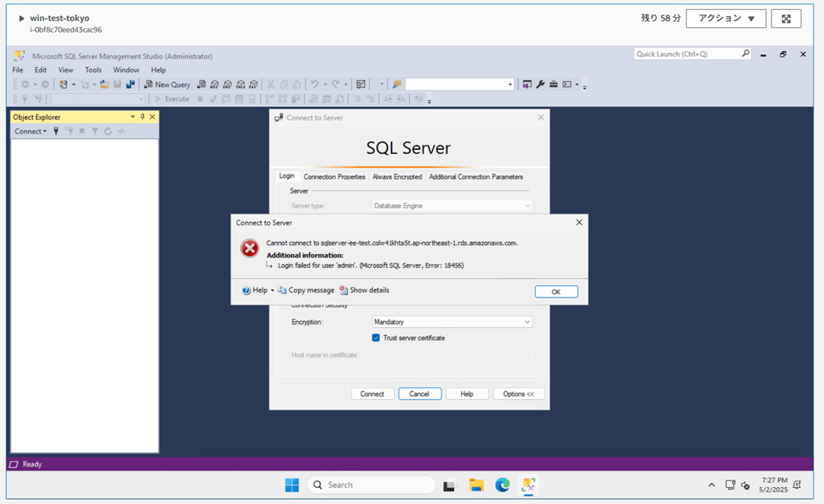
Task: Click the Object Explorer filter icon
Action: click(x=95, y=132)
